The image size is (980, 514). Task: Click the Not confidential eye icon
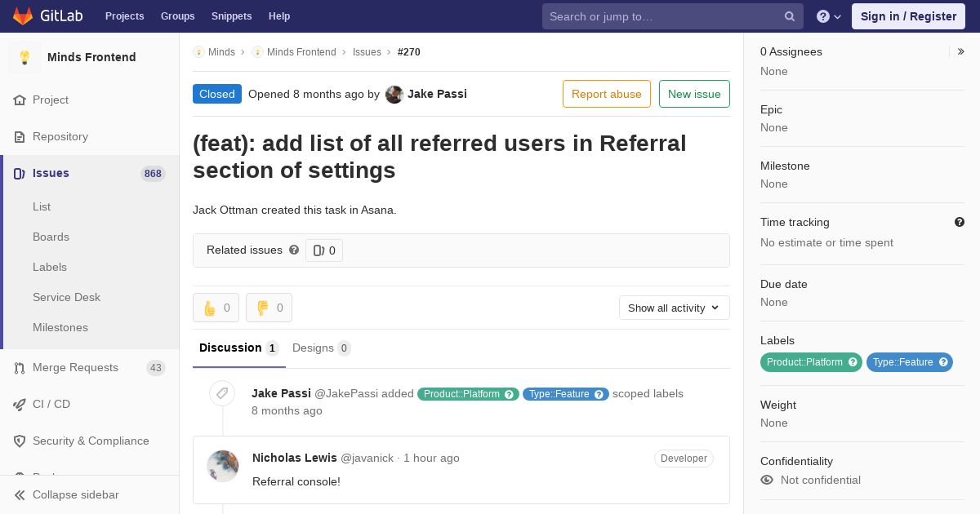767,480
